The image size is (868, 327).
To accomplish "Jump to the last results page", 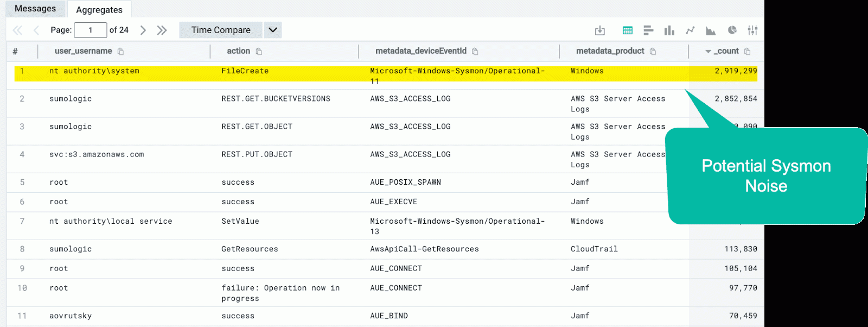I will [162, 30].
